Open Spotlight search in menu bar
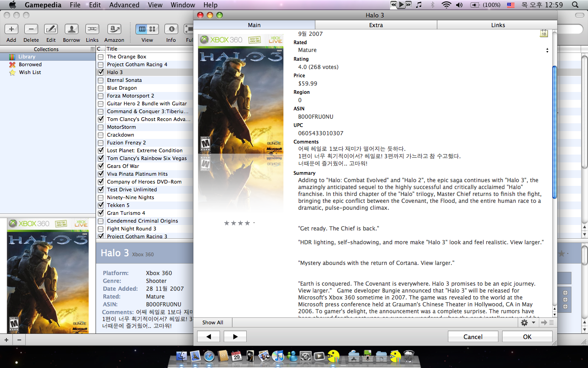588x368 pixels. [x=575, y=5]
